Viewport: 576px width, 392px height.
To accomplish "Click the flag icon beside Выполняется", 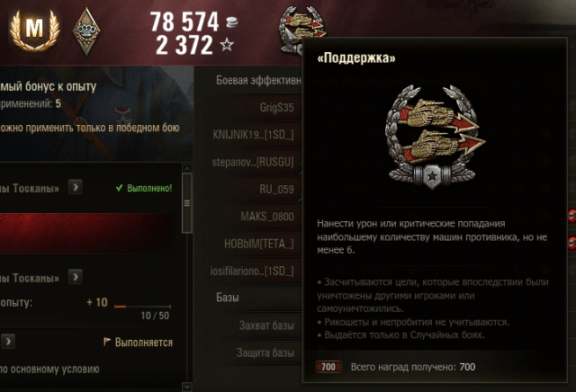I will click(107, 342).
